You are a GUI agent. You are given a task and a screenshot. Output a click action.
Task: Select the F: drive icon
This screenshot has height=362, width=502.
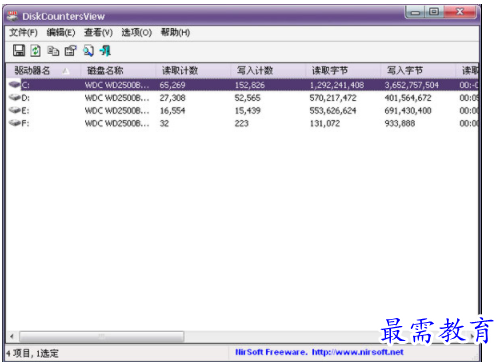click(x=15, y=123)
